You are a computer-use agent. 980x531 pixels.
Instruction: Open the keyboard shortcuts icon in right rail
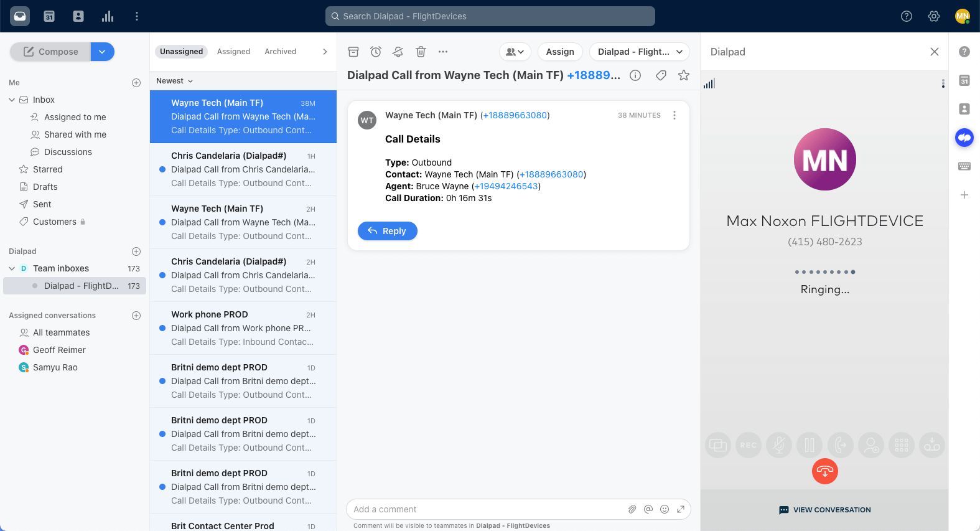pos(964,166)
